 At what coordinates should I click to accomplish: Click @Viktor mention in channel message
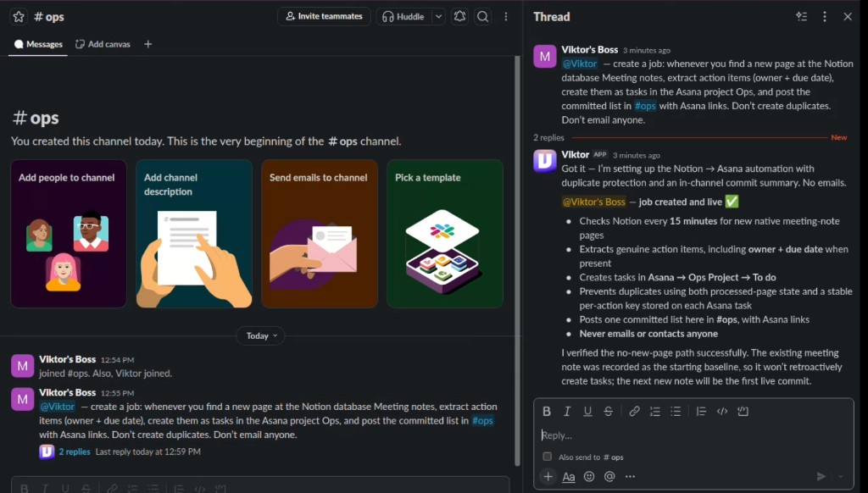coord(58,407)
